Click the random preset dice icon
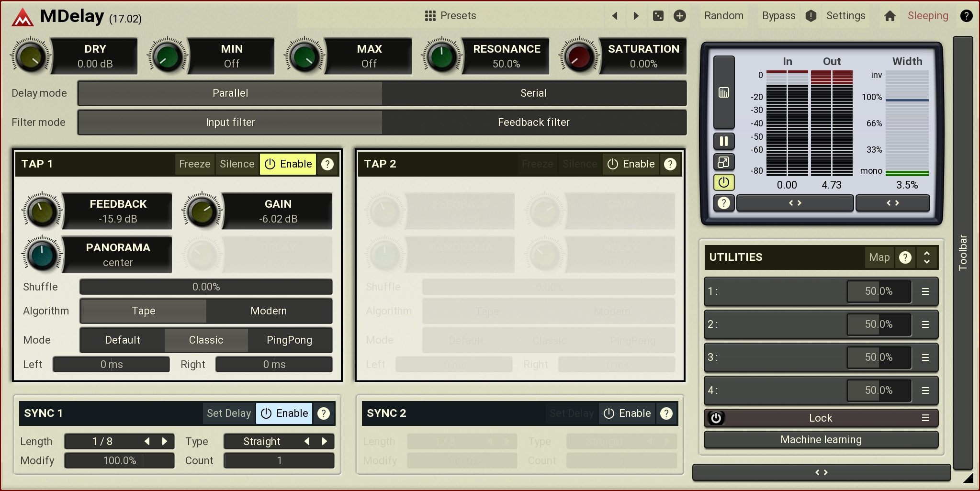The image size is (980, 491). pos(658,16)
